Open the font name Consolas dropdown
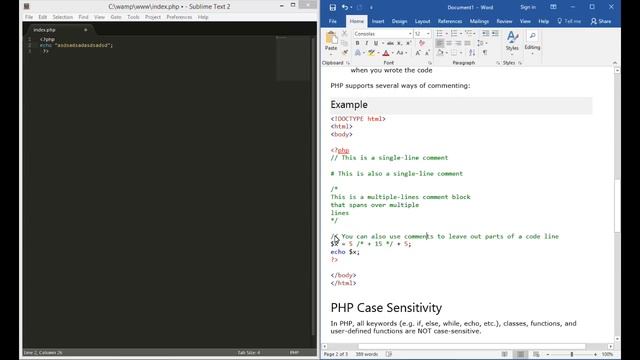The image size is (640, 360). point(410,34)
